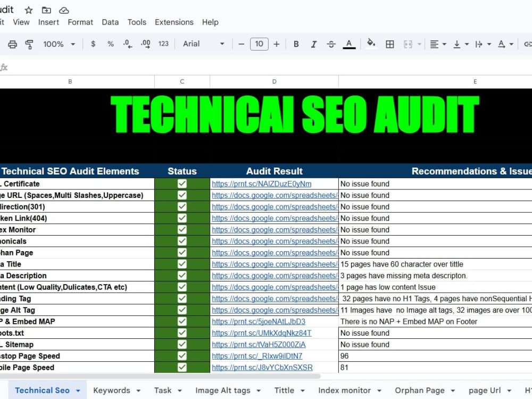Open text rotation options
The image size is (532, 399).
(502, 44)
